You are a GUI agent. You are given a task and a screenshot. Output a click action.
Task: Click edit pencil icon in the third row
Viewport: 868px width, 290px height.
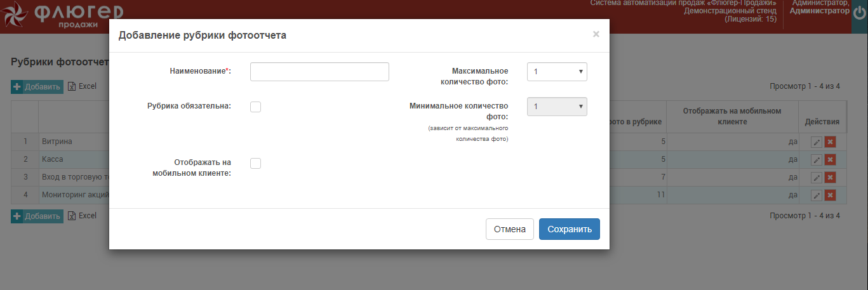point(817,178)
